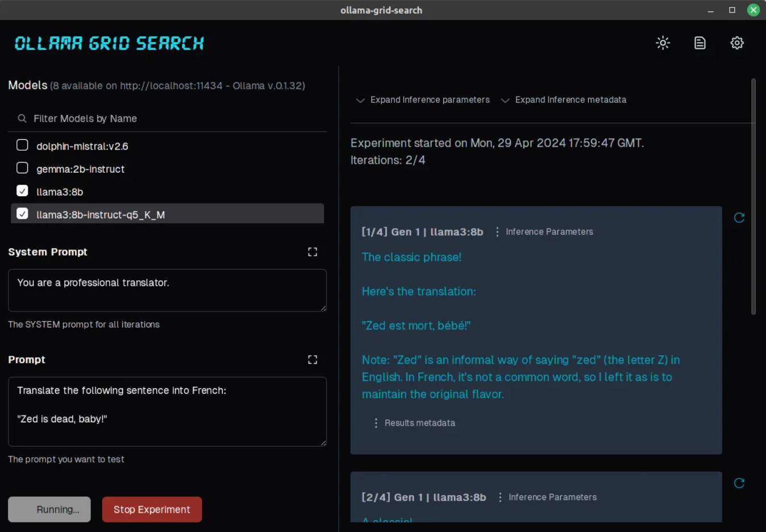Re-run the [2/4] Gen 1 result refresh icon

click(x=739, y=483)
